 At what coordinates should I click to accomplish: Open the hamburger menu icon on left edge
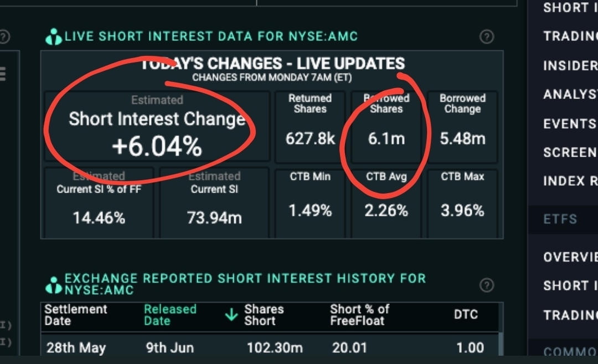[2, 74]
